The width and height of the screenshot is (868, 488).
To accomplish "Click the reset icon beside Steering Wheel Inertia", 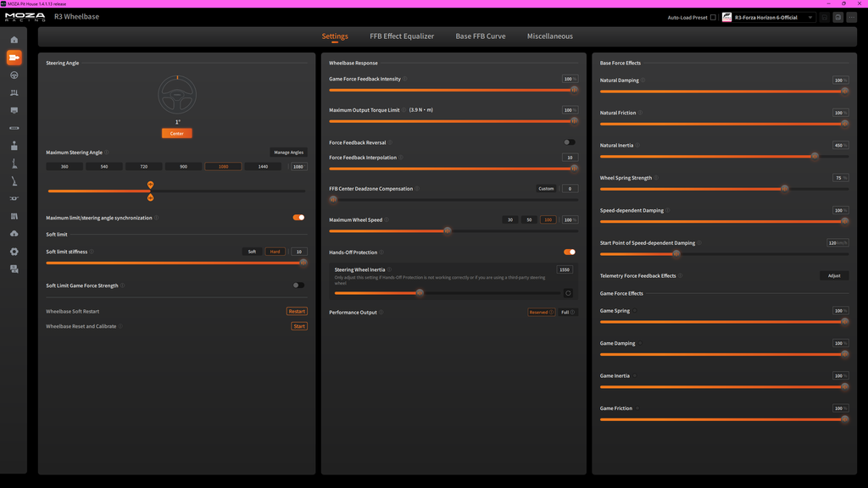I will [x=568, y=293].
